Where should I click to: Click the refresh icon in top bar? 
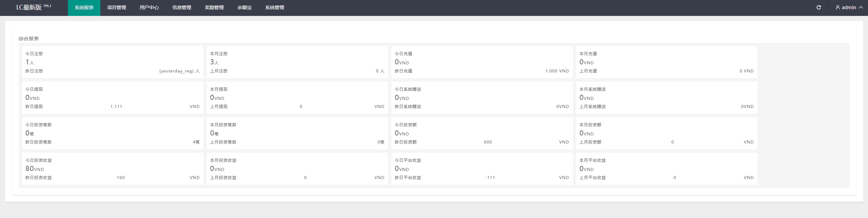818,7
